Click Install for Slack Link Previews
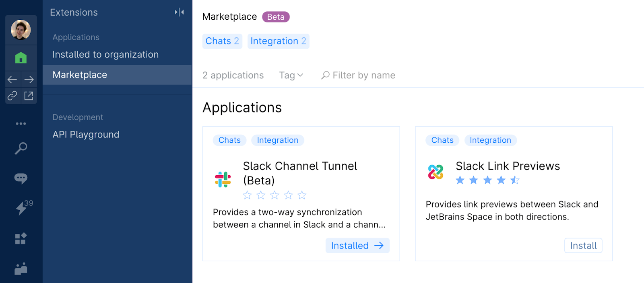This screenshot has width=644, height=283. (x=583, y=246)
